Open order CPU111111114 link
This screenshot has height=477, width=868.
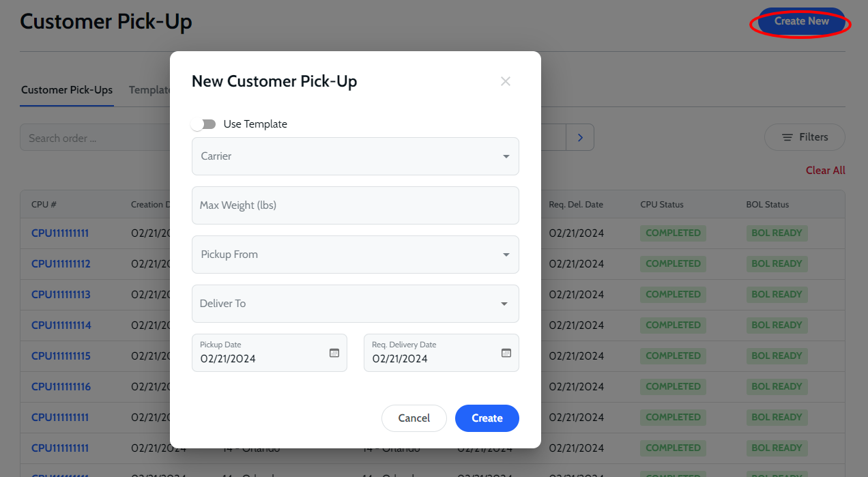[61, 326]
